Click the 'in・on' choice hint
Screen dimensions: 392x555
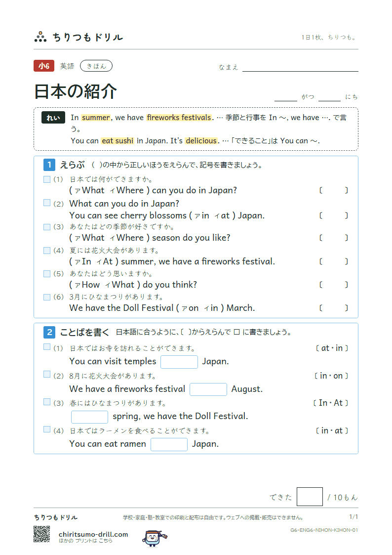(x=331, y=376)
